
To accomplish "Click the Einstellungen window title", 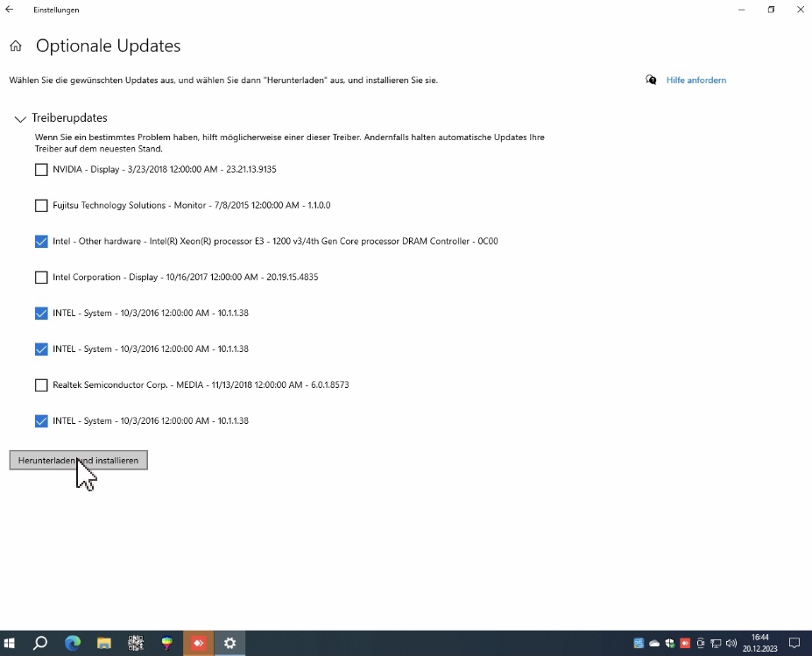I will (56, 10).
